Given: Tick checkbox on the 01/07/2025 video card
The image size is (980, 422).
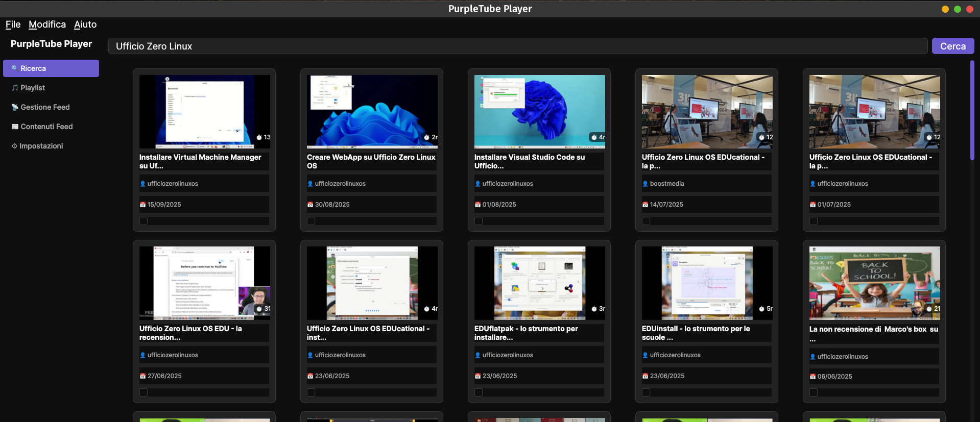Looking at the screenshot, I should click(x=814, y=221).
